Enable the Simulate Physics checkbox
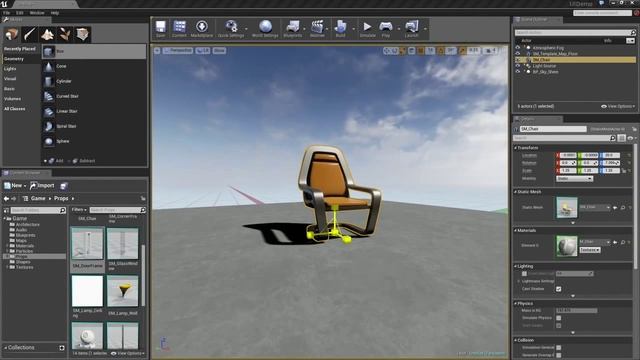Screen dimensions: 640x360 pyautogui.click(x=558, y=318)
